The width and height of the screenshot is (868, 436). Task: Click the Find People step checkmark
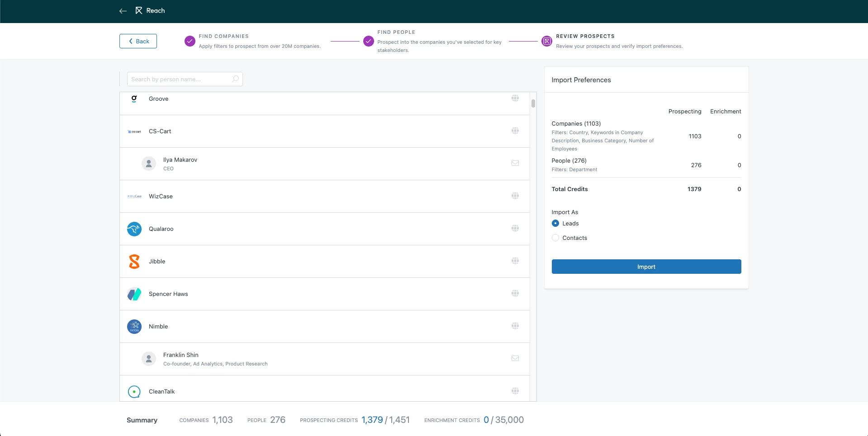point(369,41)
